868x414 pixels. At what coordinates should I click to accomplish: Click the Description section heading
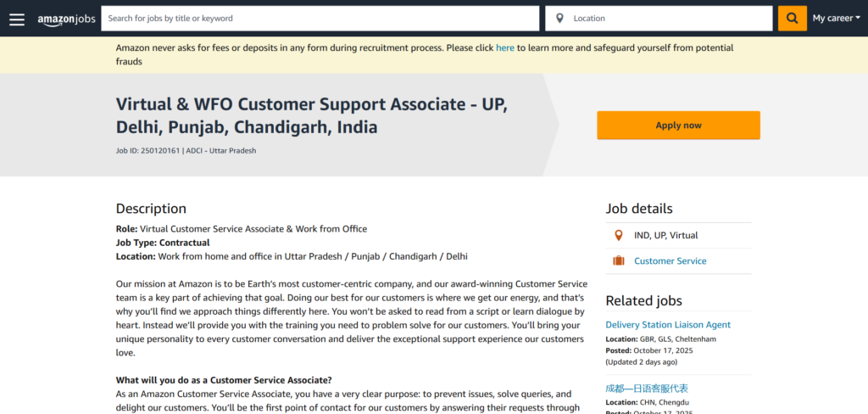tap(151, 209)
